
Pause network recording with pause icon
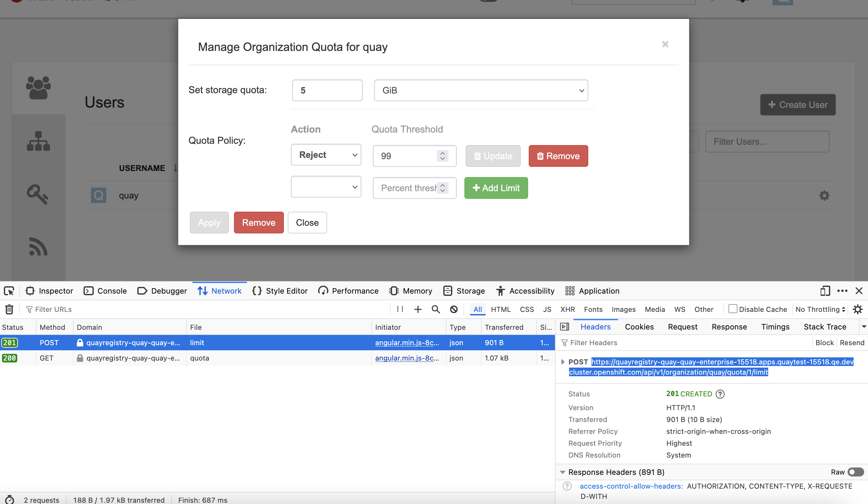tap(400, 309)
